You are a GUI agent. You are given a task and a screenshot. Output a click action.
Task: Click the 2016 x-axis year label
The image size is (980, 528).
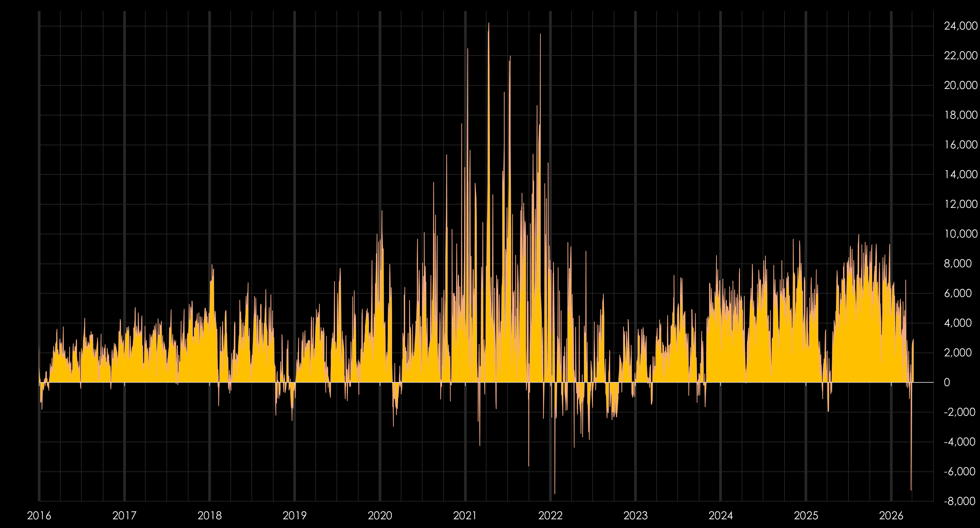coord(39,516)
